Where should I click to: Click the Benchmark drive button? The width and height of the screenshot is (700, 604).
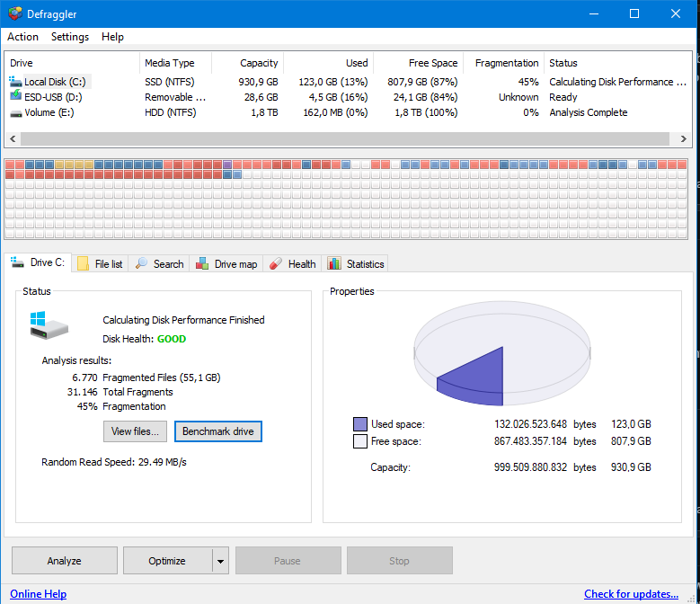(217, 431)
